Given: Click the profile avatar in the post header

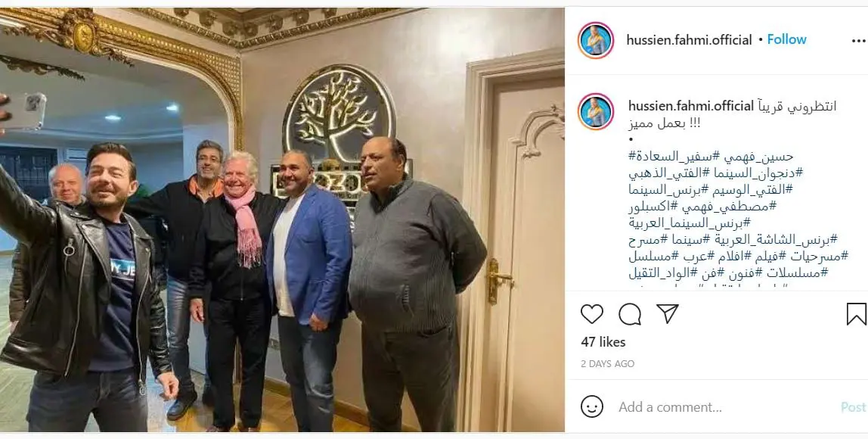Looking at the screenshot, I should click(596, 40).
